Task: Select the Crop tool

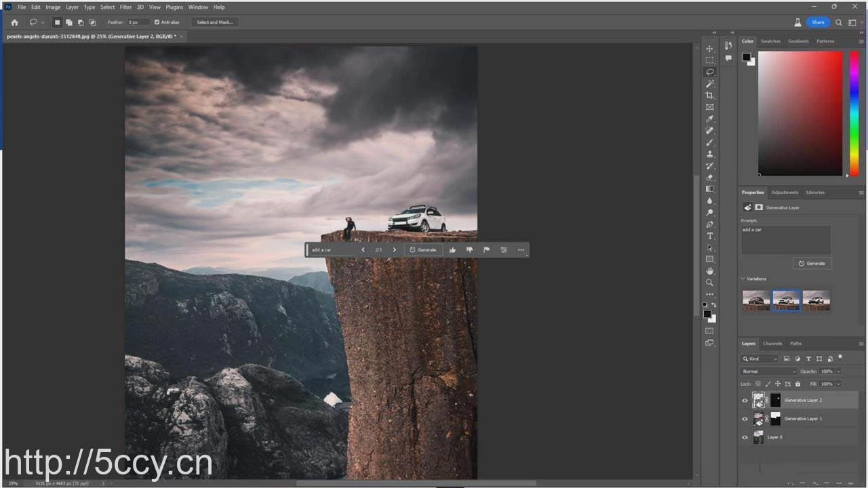Action: click(x=710, y=96)
